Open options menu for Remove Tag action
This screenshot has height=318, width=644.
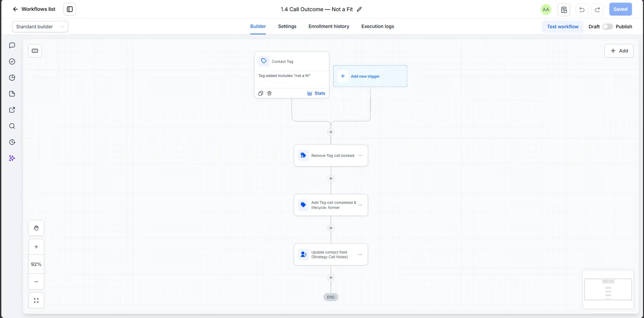(360, 155)
